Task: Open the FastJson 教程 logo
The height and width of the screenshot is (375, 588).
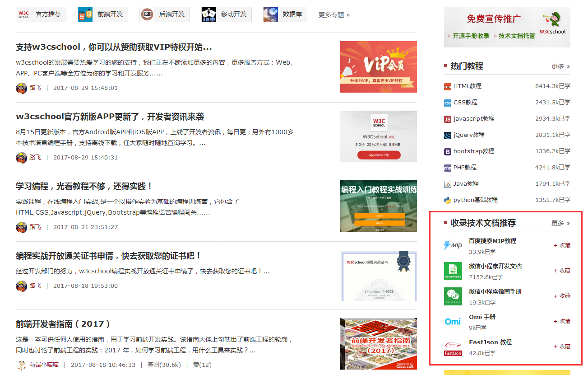Action: [453, 347]
